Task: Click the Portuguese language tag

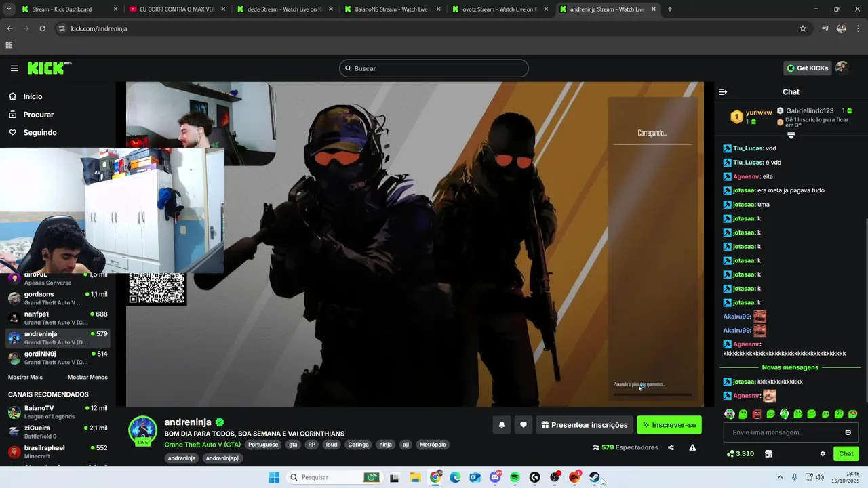Action: (262, 445)
